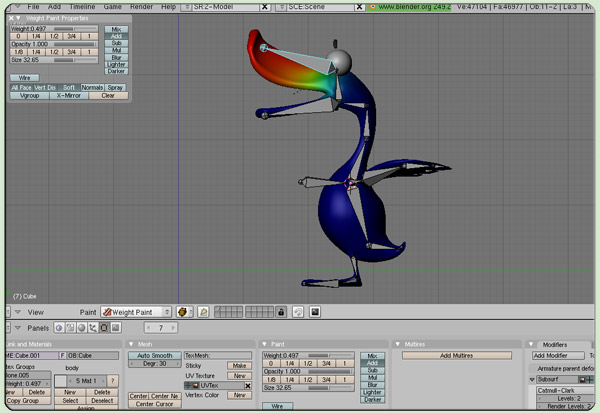This screenshot has height=413, width=600.
Task: Delete the SR:2-Model screen with X
Action: (264, 7)
